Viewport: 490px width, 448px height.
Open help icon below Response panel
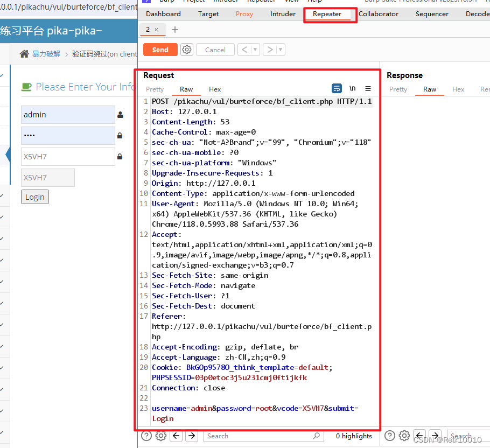click(390, 436)
